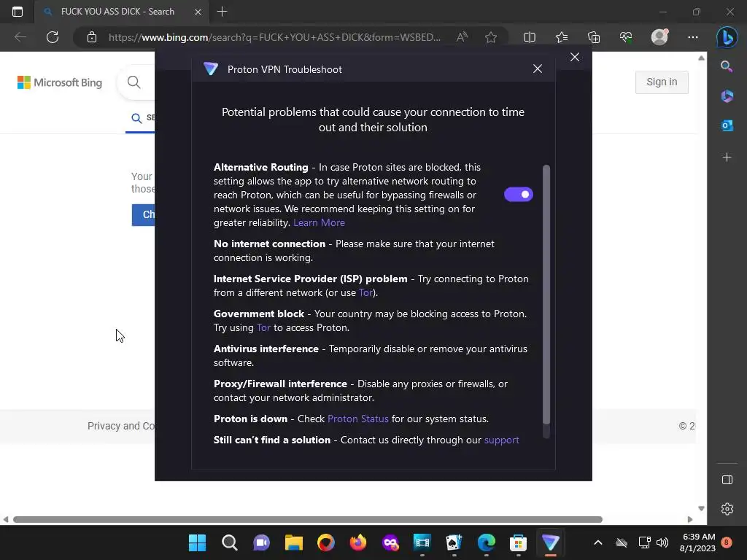Click the Tor link under Government block

(x=263, y=327)
